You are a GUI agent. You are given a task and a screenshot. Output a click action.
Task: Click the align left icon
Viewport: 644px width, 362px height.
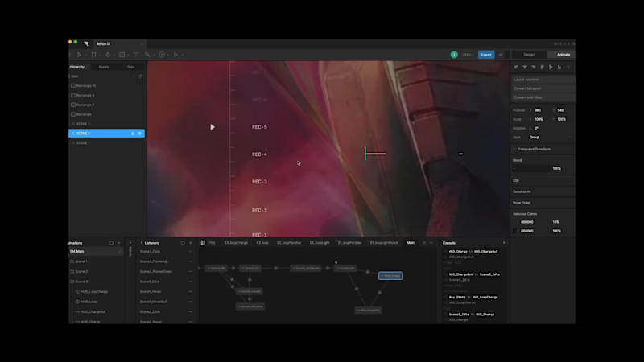(x=516, y=67)
